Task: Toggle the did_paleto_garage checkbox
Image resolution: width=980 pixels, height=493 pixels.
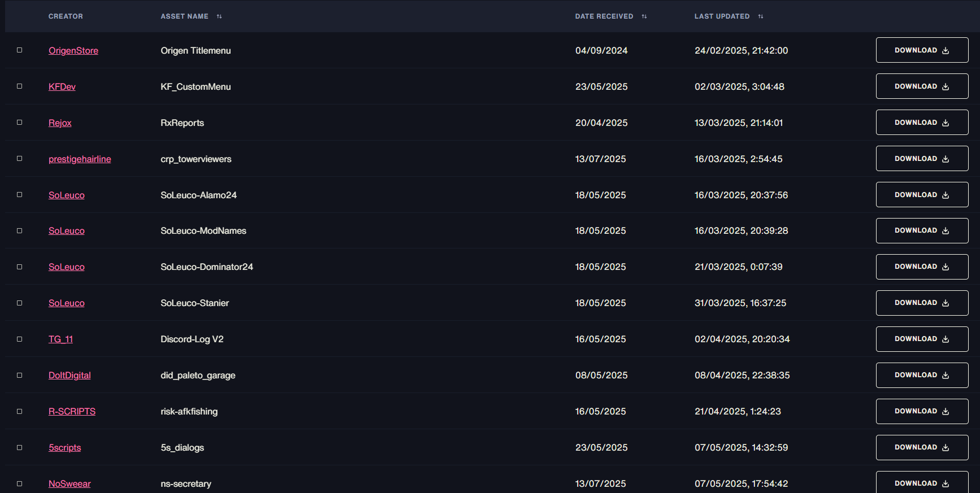Action: [x=20, y=376]
